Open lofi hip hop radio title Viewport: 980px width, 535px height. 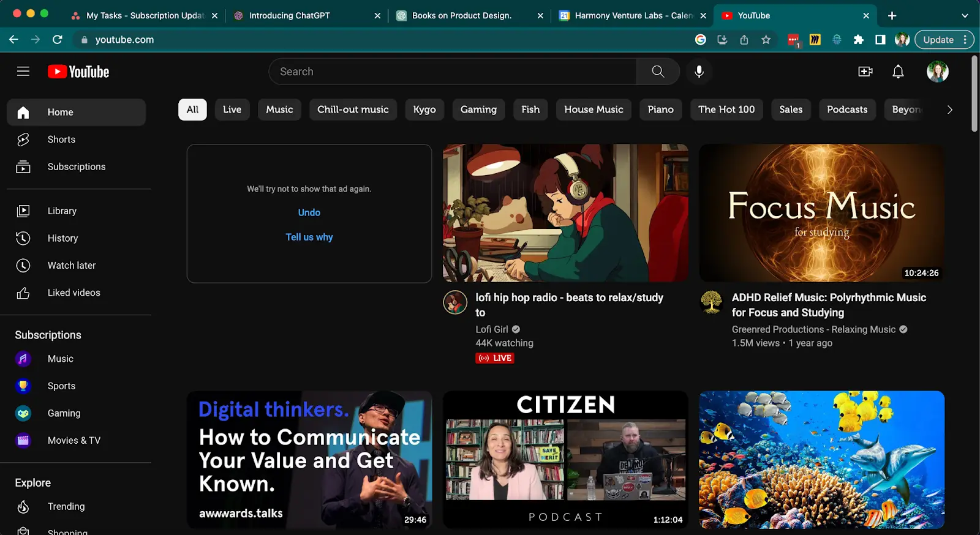tap(570, 305)
